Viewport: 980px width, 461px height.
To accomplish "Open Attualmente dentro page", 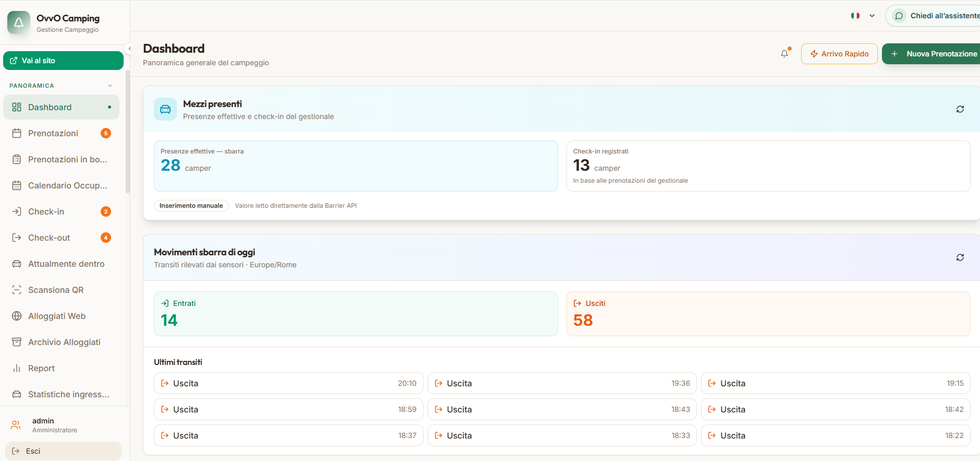I will click(62, 264).
